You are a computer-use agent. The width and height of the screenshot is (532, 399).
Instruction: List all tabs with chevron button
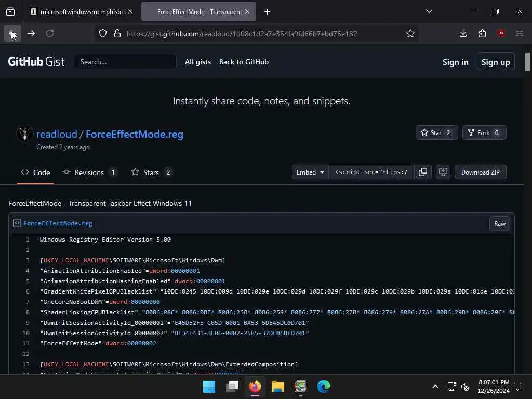pyautogui.click(x=429, y=11)
